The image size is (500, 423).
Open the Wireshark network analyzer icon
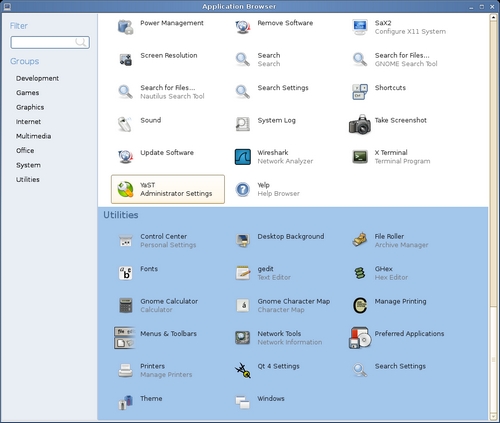click(x=243, y=157)
